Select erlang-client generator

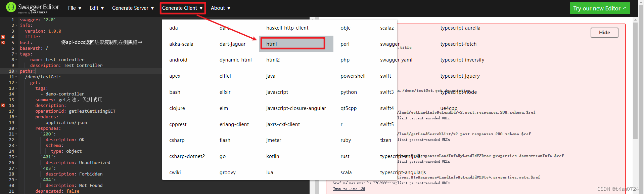[234, 124]
